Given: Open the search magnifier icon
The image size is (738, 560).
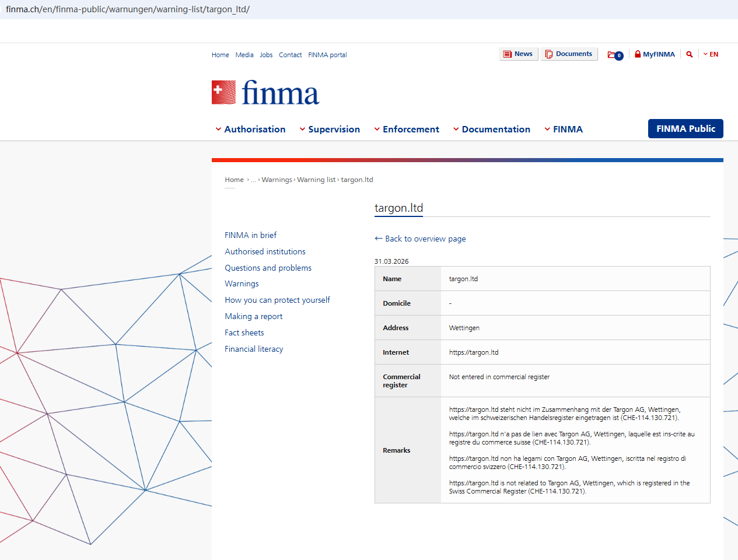Looking at the screenshot, I should coord(690,54).
